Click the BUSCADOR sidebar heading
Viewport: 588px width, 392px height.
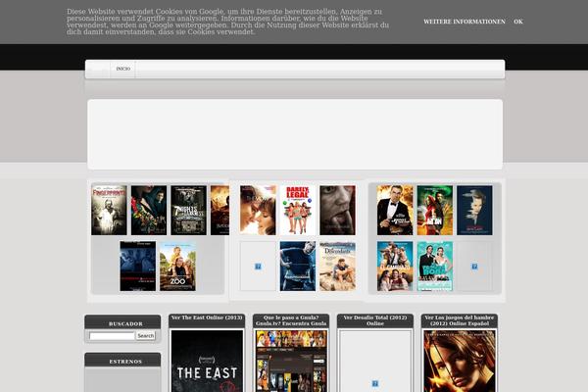point(125,323)
